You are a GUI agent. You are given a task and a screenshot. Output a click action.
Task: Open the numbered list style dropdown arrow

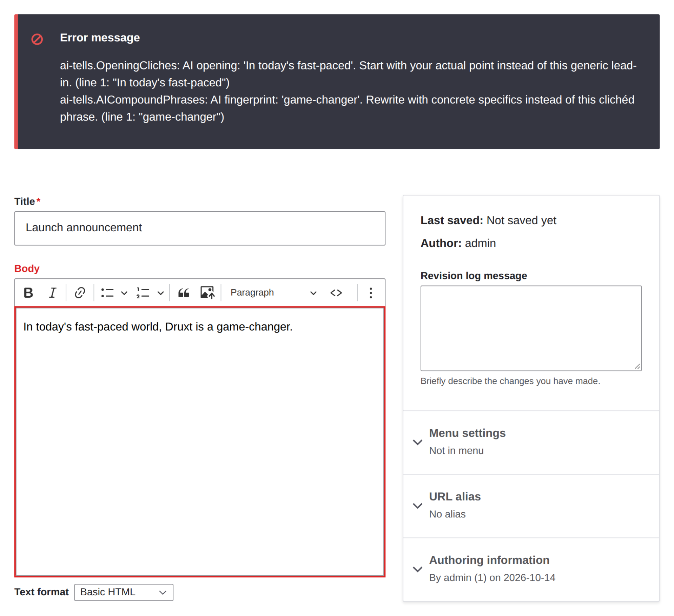(x=160, y=293)
